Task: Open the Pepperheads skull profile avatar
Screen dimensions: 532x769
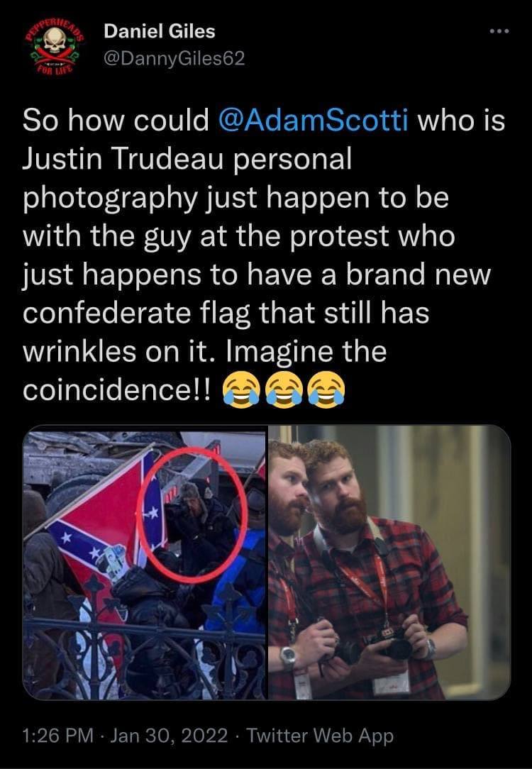Action: [54, 47]
